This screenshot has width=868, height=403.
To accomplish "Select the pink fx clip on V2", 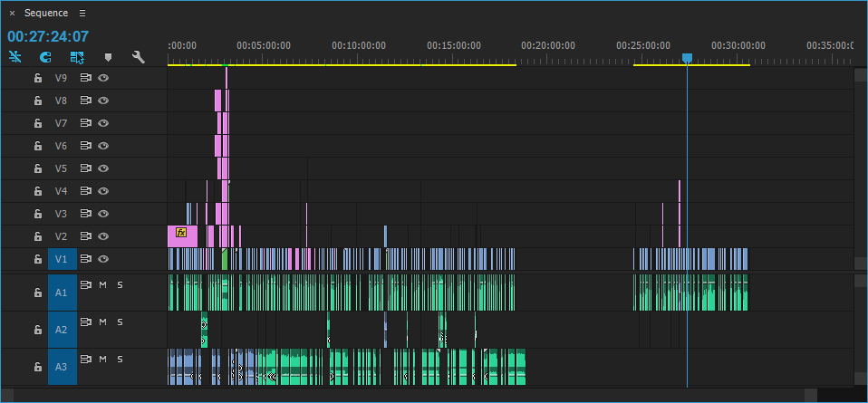I will tap(183, 236).
